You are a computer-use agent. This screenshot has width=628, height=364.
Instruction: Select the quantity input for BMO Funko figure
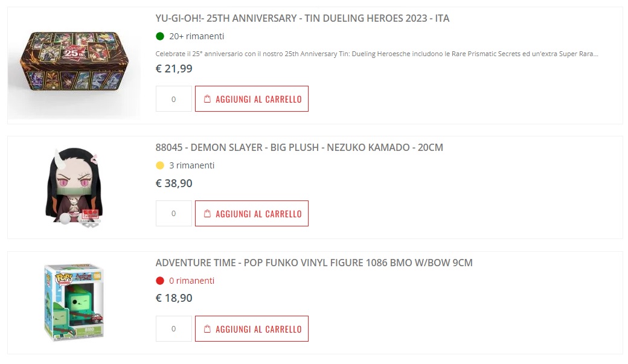coord(173,329)
